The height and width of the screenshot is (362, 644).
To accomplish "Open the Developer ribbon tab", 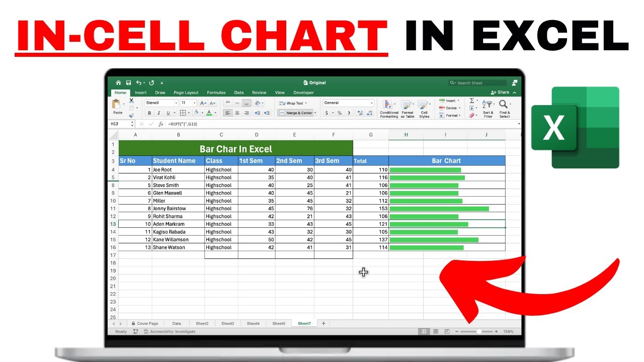I will point(303,93).
